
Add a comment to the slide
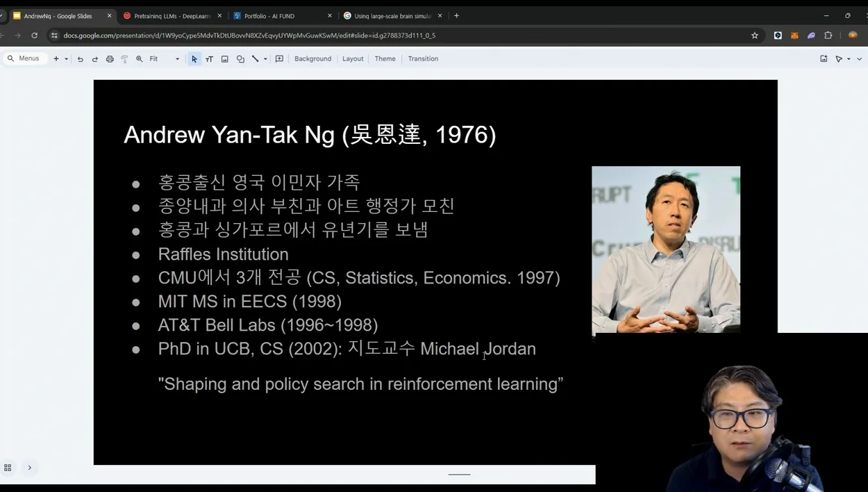tap(279, 59)
